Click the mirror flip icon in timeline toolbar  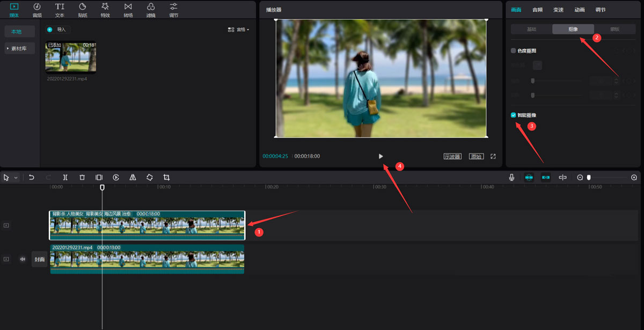[x=133, y=177]
